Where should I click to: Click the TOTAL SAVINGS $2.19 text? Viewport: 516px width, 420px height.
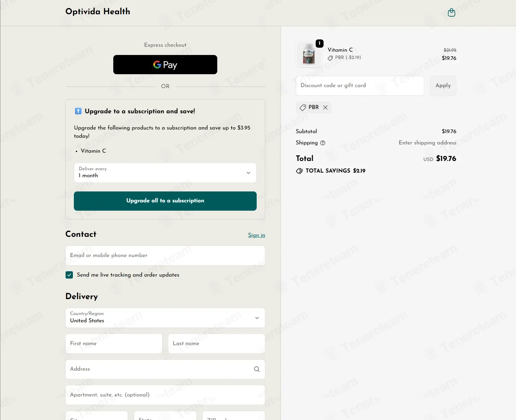coord(335,171)
